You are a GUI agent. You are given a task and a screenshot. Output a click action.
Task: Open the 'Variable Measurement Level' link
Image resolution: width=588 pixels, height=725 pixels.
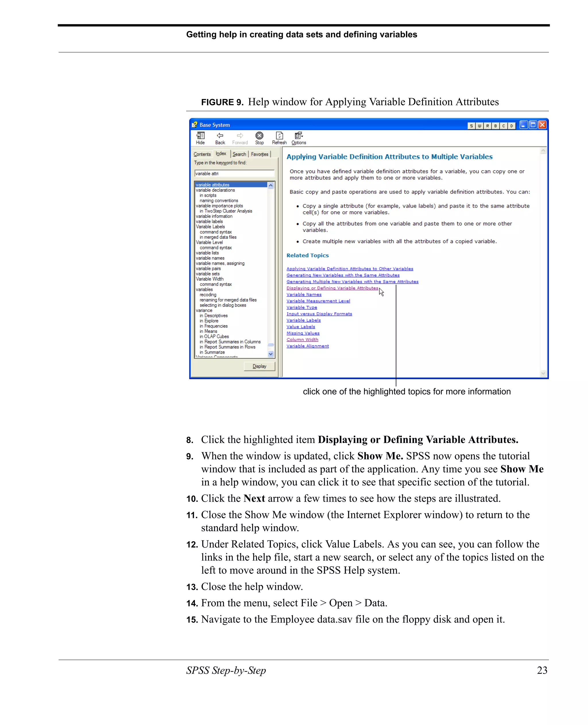pyautogui.click(x=318, y=301)
